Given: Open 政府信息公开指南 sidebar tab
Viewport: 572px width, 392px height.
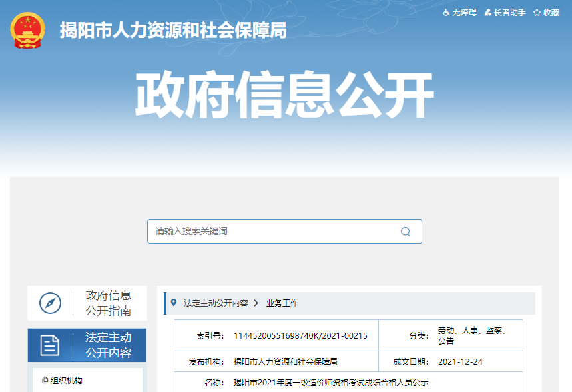Looking at the screenshot, I should [x=108, y=303].
